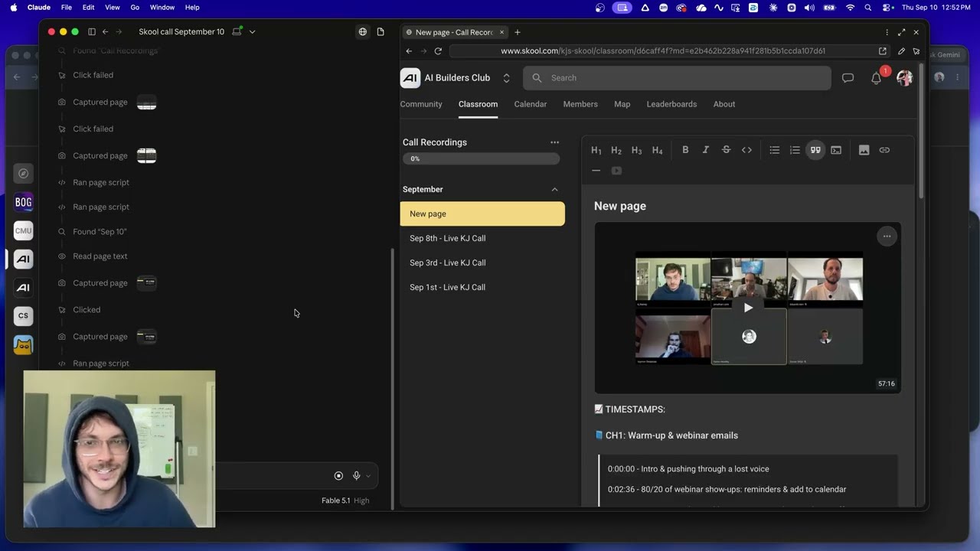980x551 pixels.
Task: Insert a horizontal divider line
Action: 596,171
